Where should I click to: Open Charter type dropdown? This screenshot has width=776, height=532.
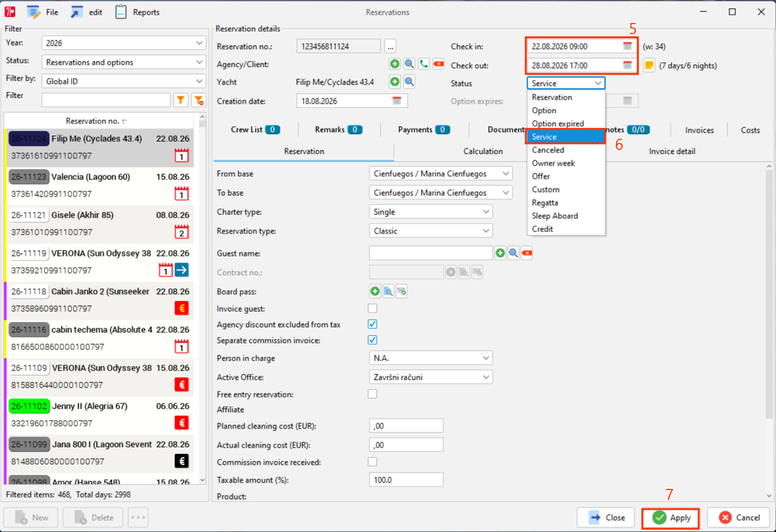pos(430,211)
